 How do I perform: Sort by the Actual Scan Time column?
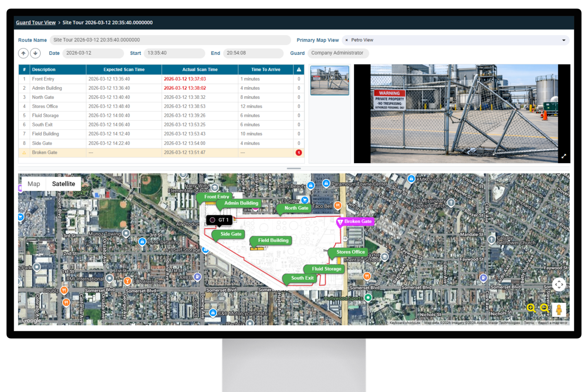(x=200, y=70)
